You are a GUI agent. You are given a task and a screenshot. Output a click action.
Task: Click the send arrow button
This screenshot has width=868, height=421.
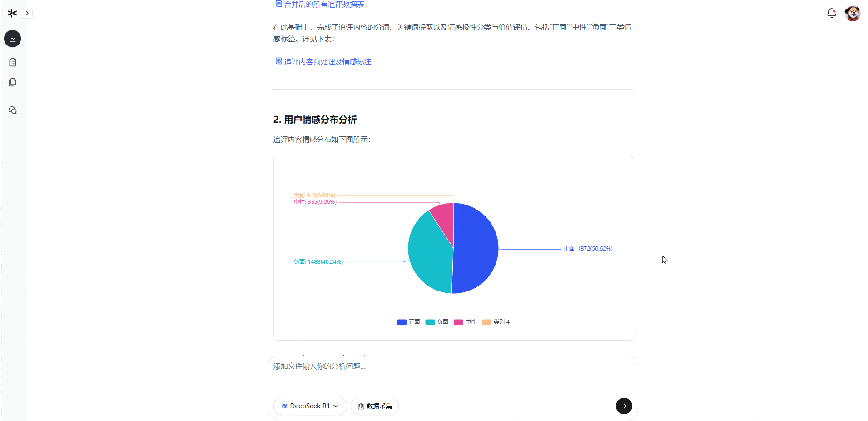[624, 406]
